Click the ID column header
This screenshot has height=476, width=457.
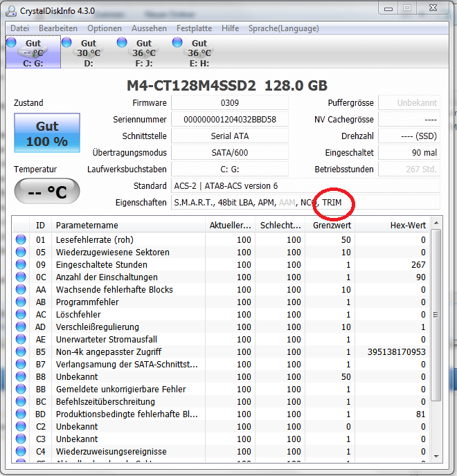click(40, 226)
